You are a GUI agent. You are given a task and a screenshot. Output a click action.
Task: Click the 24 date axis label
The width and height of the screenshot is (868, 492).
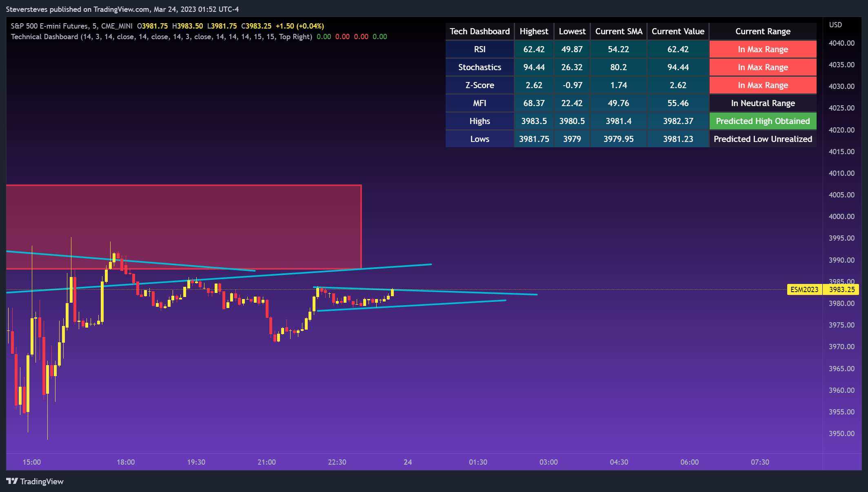coord(408,462)
